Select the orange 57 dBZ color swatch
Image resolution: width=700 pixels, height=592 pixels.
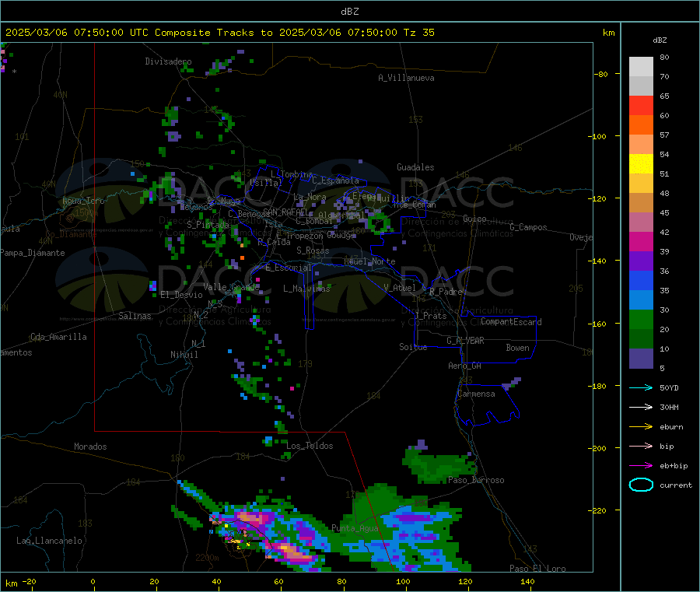click(641, 125)
